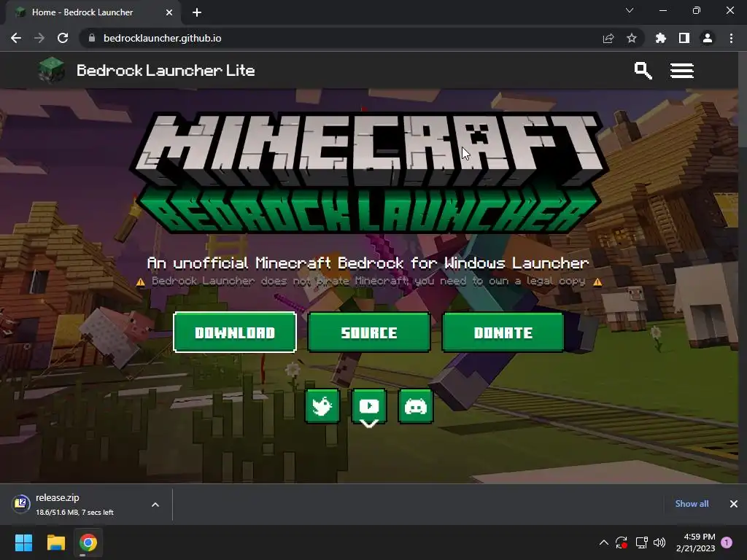
Task: Open the Twitter social icon
Action: [322, 406]
